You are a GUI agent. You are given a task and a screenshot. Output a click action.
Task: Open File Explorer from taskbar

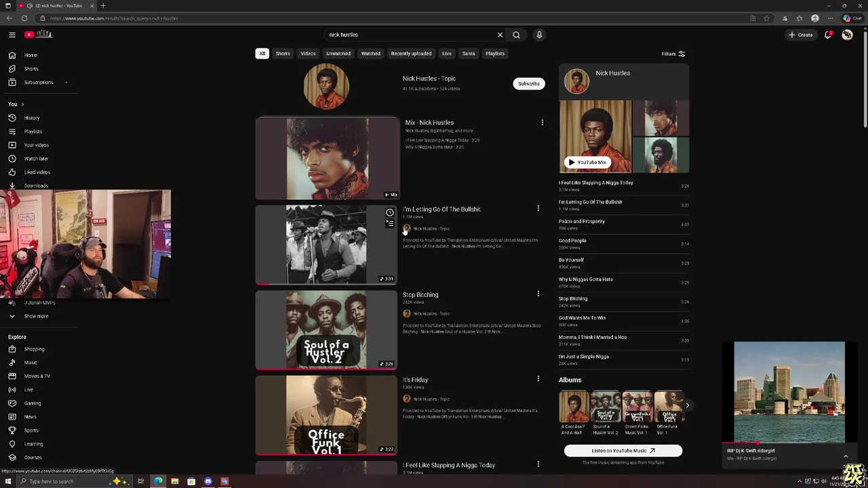tap(174, 481)
